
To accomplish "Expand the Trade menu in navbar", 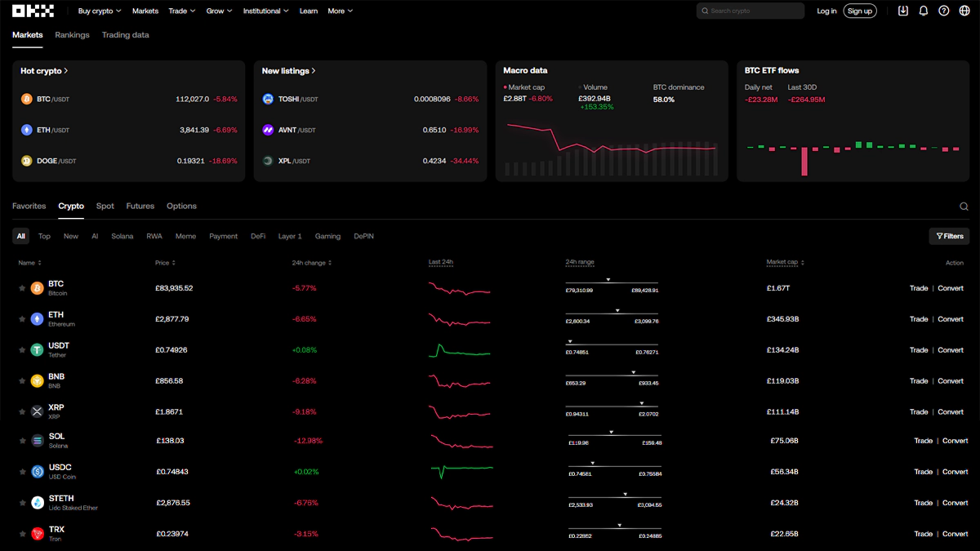I will click(181, 11).
